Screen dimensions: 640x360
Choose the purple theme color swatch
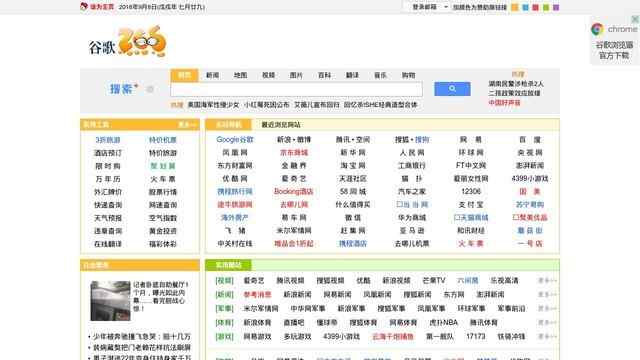pyautogui.click(x=556, y=7)
